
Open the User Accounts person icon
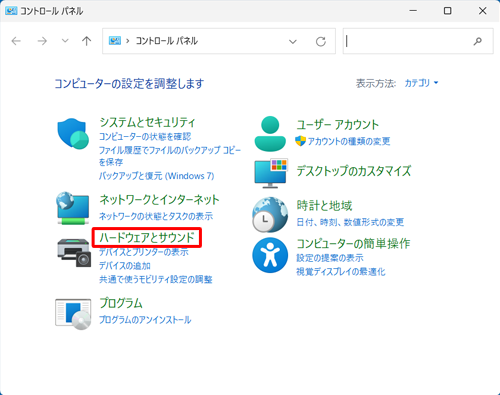[270, 134]
